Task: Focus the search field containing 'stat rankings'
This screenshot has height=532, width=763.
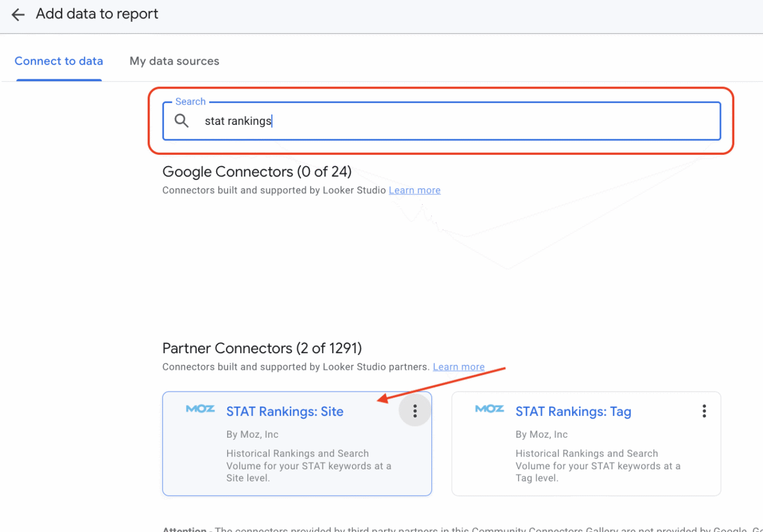Action: tap(460, 121)
